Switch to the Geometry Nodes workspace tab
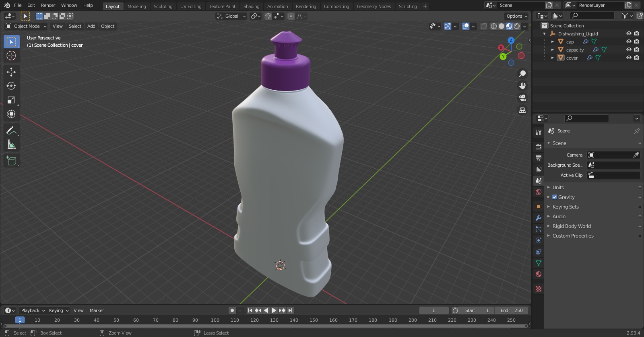Screen dimensions: 644x337 pos(374,6)
